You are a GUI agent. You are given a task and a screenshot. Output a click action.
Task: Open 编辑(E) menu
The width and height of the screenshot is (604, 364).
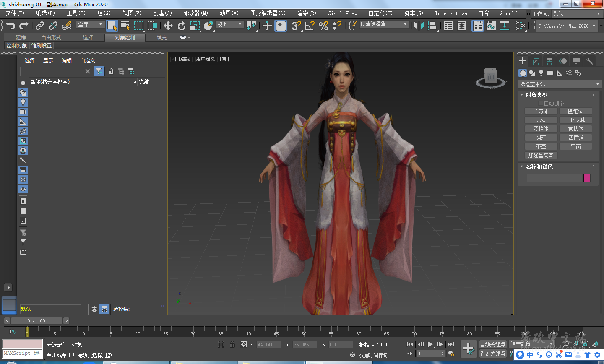pyautogui.click(x=45, y=13)
